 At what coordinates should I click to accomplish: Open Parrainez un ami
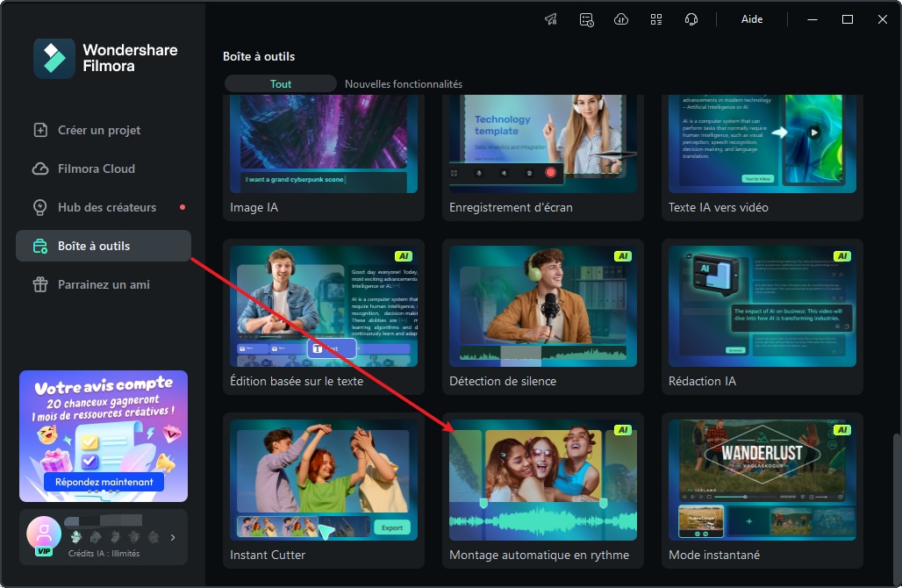pos(104,285)
